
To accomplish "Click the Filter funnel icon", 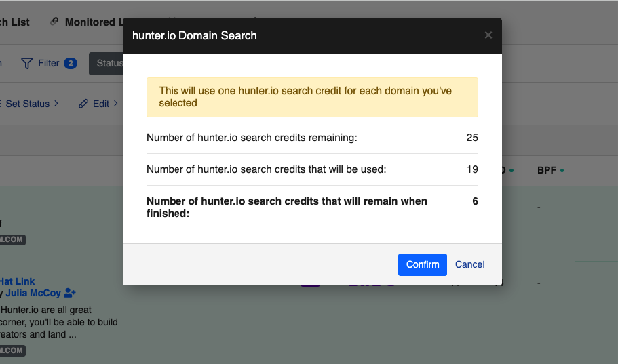I will click(x=27, y=64).
